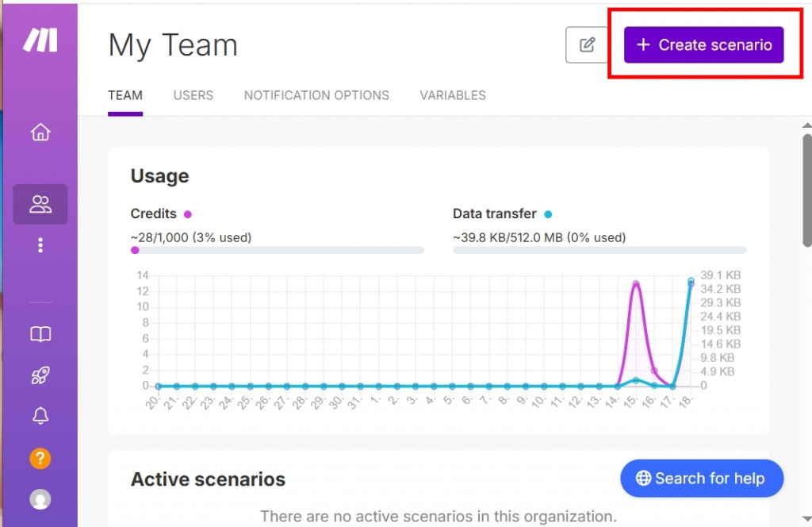Click the My Team heading
Image resolution: width=812 pixels, height=527 pixels.
click(x=173, y=45)
